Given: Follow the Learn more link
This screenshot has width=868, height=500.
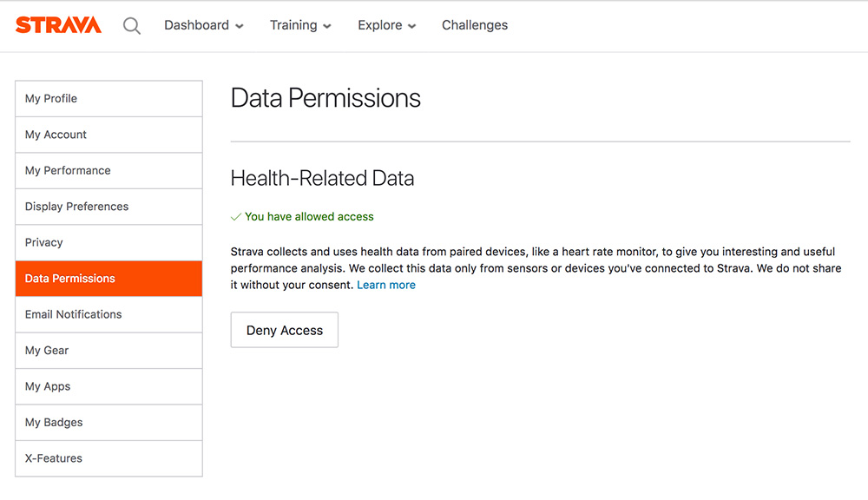Looking at the screenshot, I should (x=386, y=286).
